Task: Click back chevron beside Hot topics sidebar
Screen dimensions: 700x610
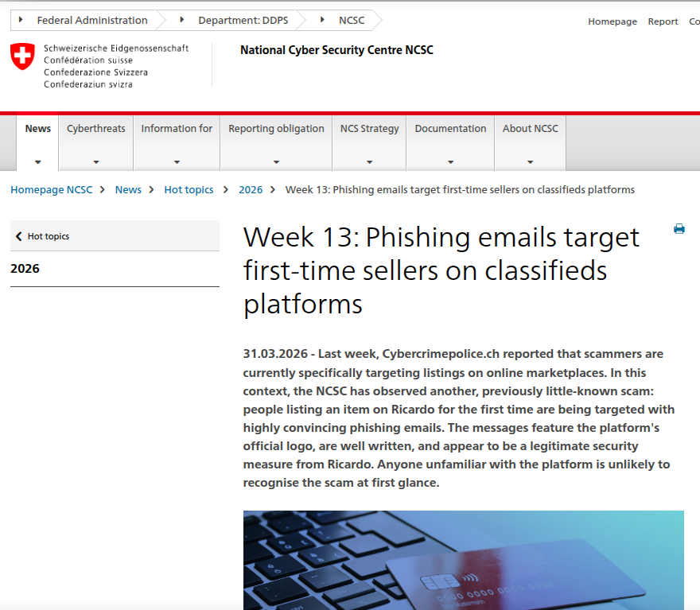Action: coord(19,236)
